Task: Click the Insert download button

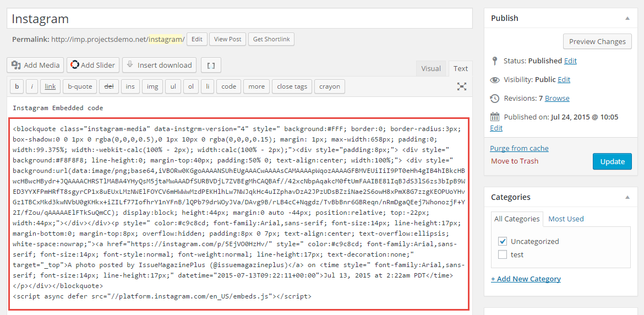Action: click(x=159, y=65)
